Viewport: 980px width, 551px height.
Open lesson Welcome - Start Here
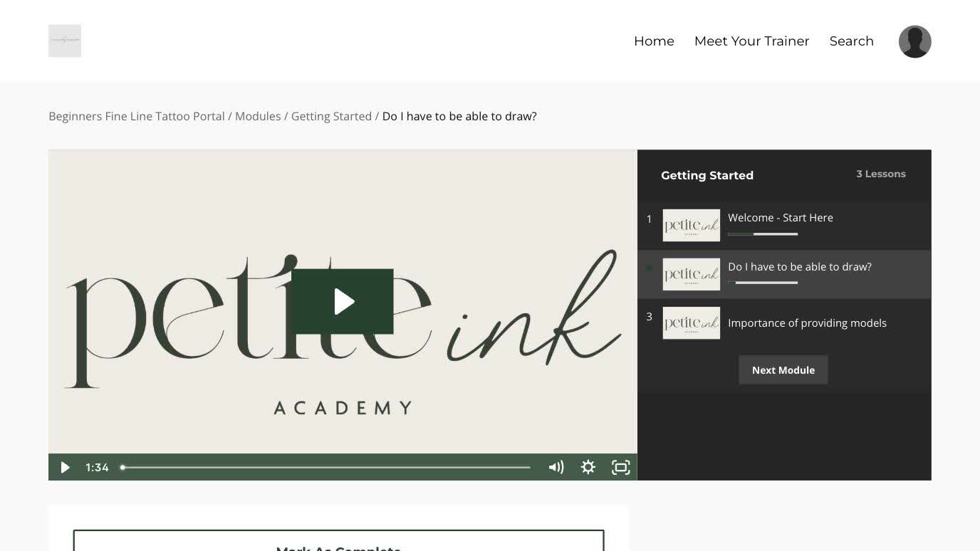pyautogui.click(x=784, y=225)
